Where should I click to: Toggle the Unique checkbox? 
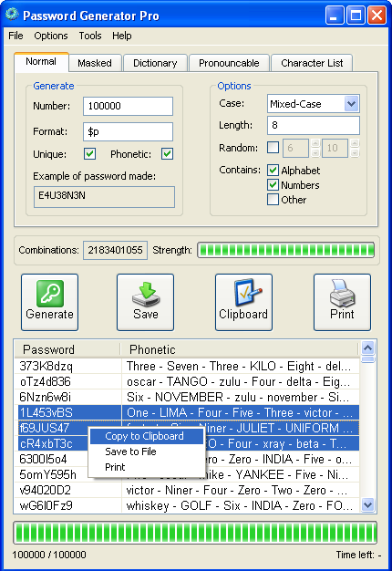pyautogui.click(x=90, y=153)
